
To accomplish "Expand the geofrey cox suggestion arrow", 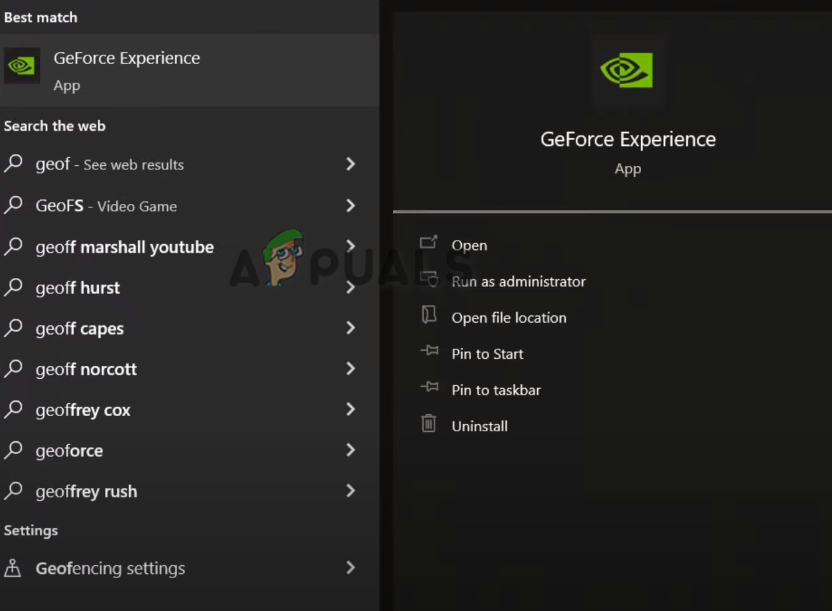I will [x=350, y=410].
